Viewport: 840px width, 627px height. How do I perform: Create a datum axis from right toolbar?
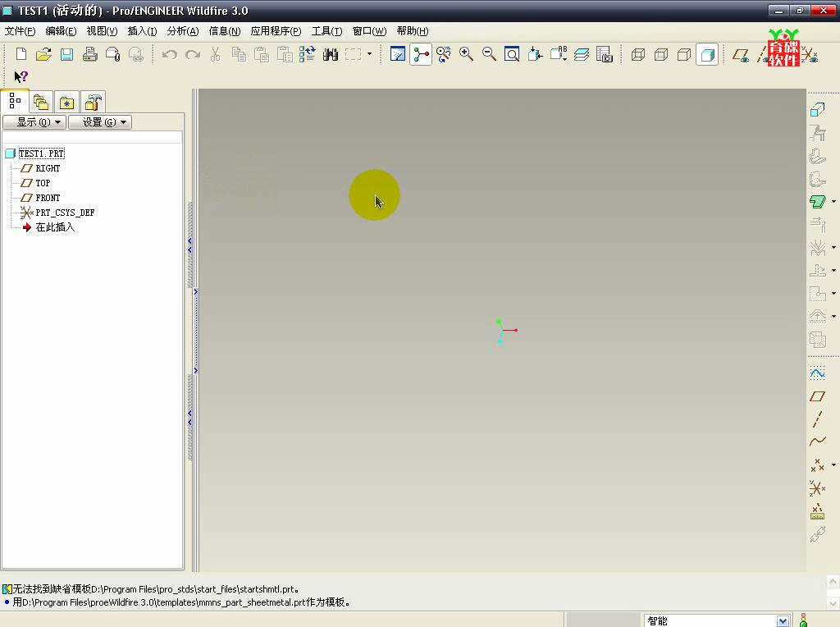(818, 419)
